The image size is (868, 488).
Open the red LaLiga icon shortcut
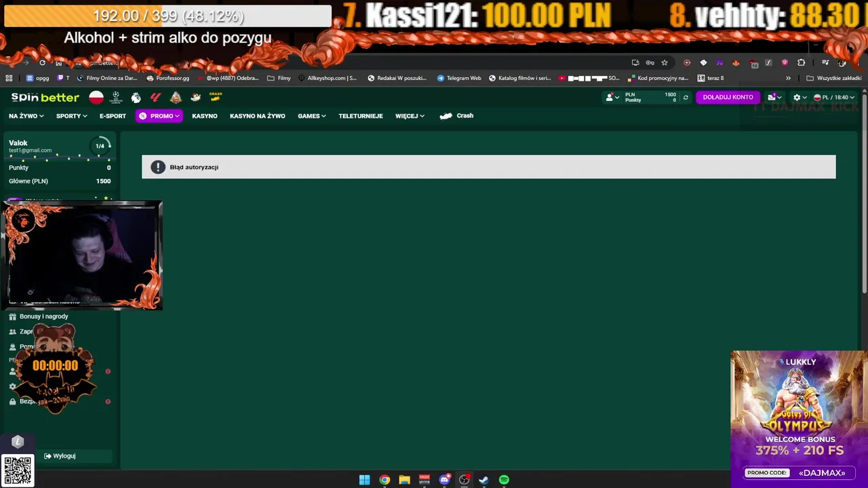pos(156,98)
